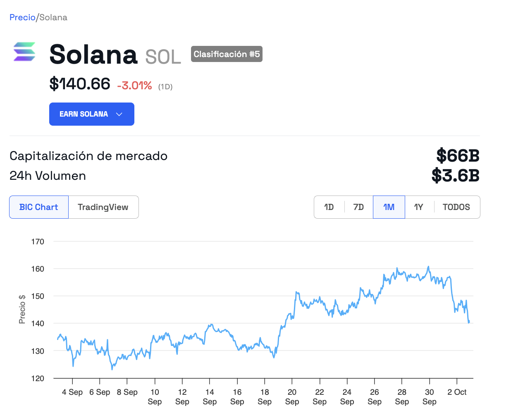Image resolution: width=511 pixels, height=420 pixels.
Task: Open the Precio breadcrumb link
Action: 22,17
